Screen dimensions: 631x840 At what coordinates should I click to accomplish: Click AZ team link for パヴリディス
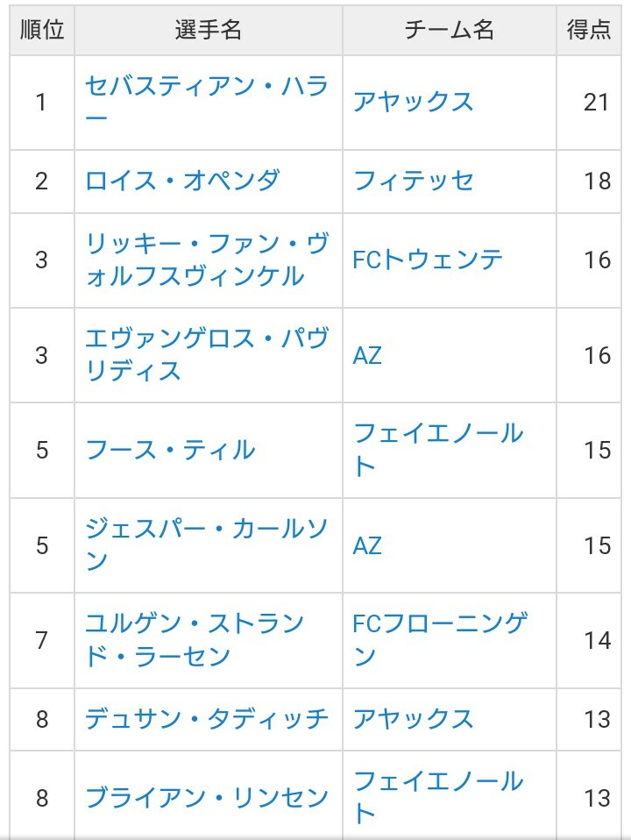pyautogui.click(x=367, y=355)
